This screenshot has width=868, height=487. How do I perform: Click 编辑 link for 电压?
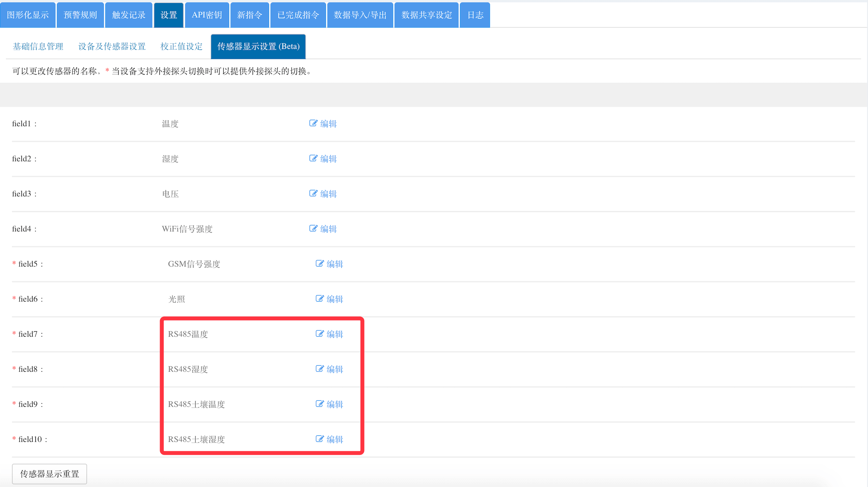click(x=329, y=194)
